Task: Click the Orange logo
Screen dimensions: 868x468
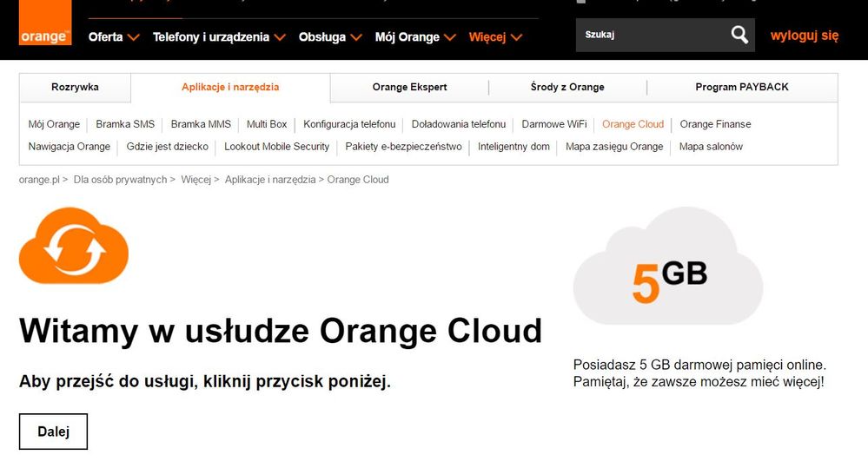Action: pos(45,23)
